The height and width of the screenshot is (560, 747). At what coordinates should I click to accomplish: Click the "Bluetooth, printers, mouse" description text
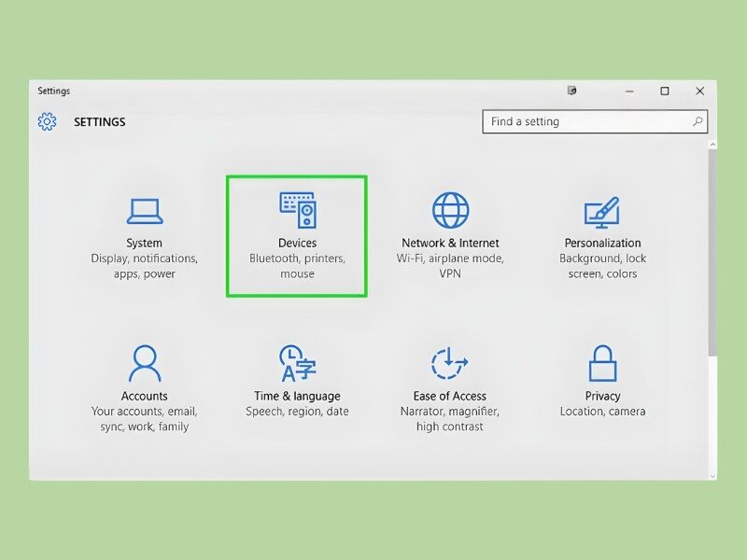[x=297, y=266]
